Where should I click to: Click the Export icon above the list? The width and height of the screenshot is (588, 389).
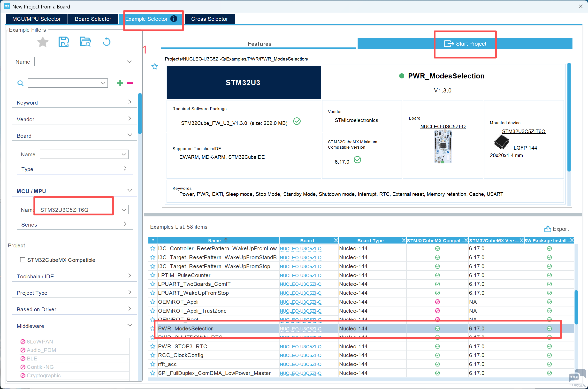[547, 229]
